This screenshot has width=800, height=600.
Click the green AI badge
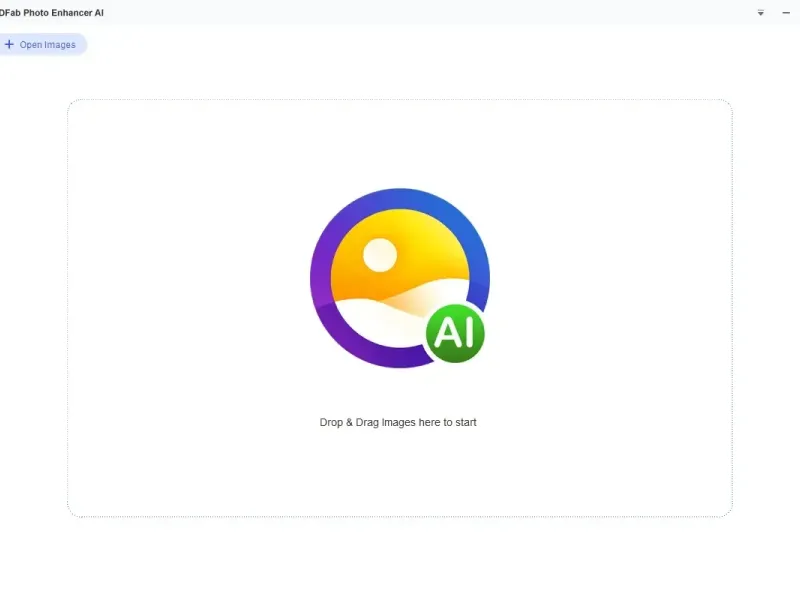[x=455, y=333]
